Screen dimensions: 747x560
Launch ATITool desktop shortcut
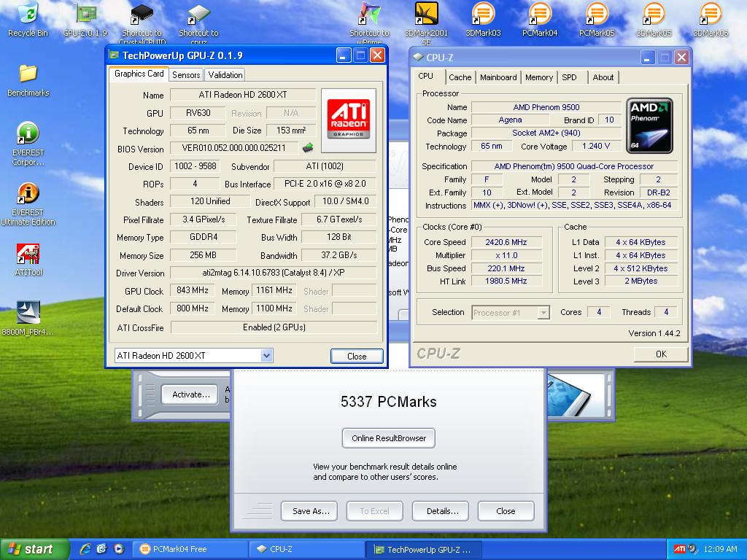point(28,260)
